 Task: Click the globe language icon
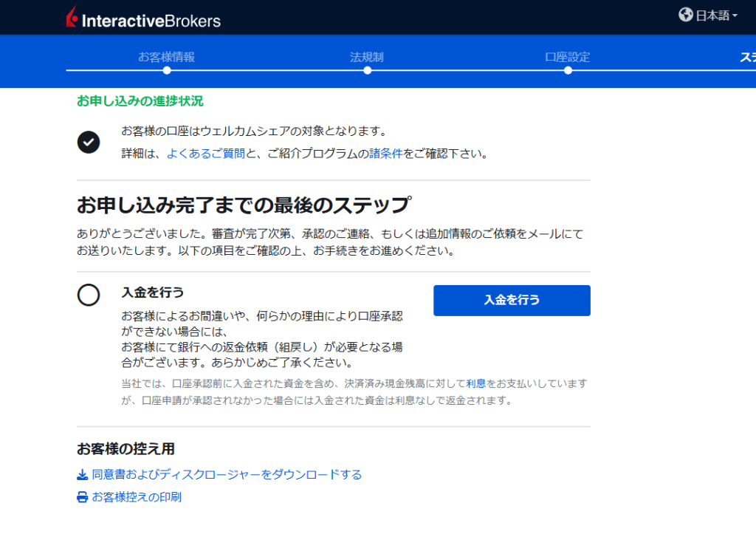686,15
